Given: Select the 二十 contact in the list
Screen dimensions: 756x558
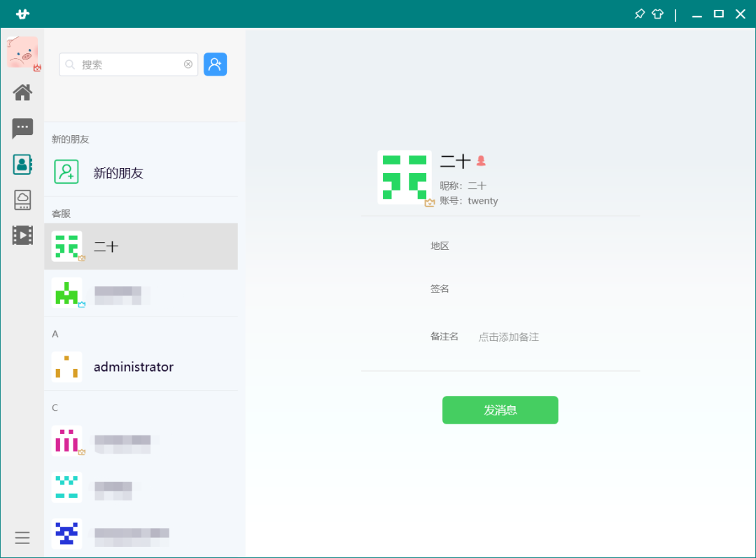Looking at the screenshot, I should click(141, 246).
